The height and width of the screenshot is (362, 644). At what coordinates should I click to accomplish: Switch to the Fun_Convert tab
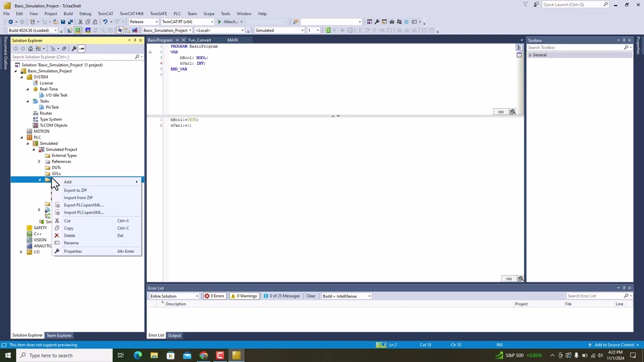[200, 40]
